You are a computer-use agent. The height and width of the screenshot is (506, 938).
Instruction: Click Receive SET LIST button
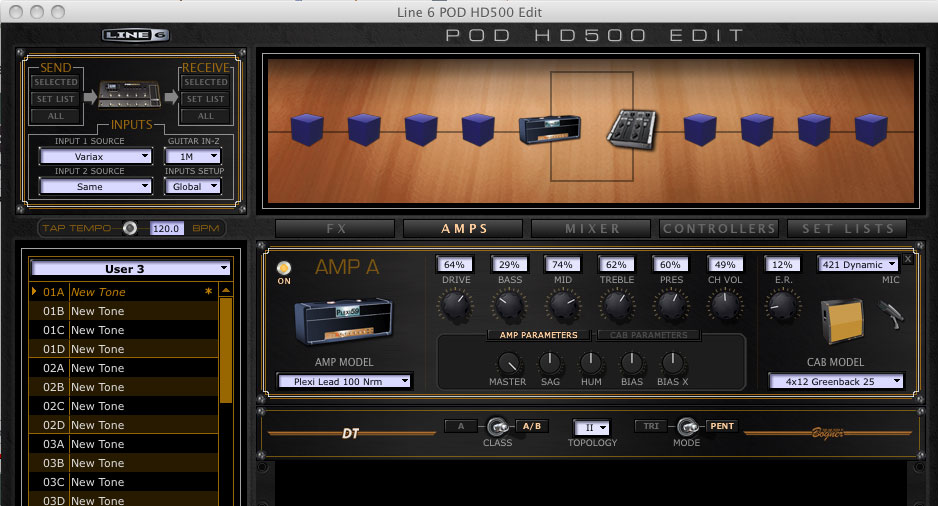[205, 99]
